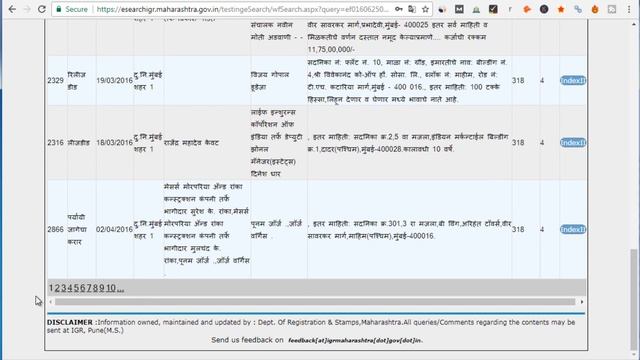Click the orange flame extension icon
The image size is (640, 360).
(595, 9)
